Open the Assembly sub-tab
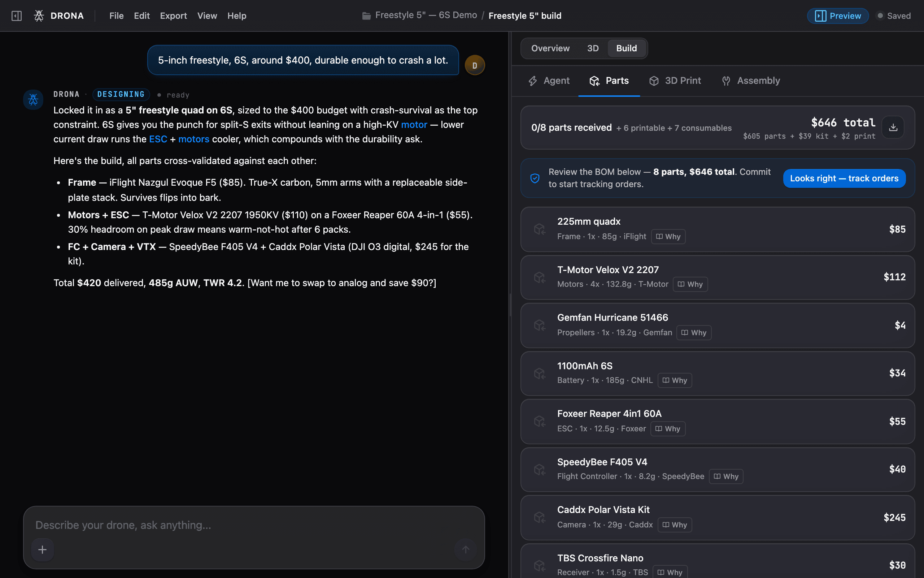924x578 pixels. pos(751,81)
